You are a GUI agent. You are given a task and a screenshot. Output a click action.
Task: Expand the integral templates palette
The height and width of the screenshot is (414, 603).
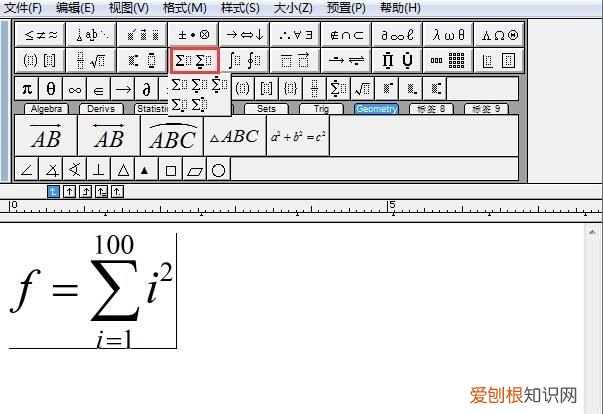pyautogui.click(x=245, y=60)
